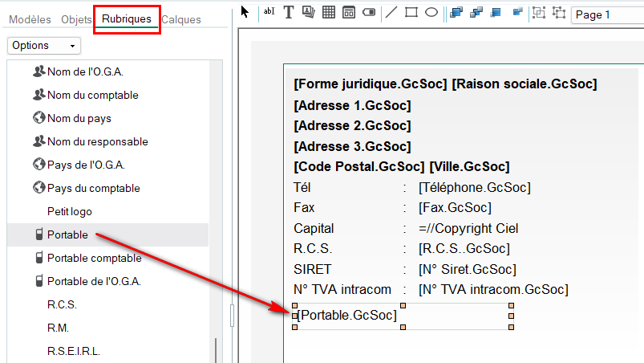The width and height of the screenshot is (644, 363).
Task: Select the rectangle drawing tool
Action: pos(411,12)
